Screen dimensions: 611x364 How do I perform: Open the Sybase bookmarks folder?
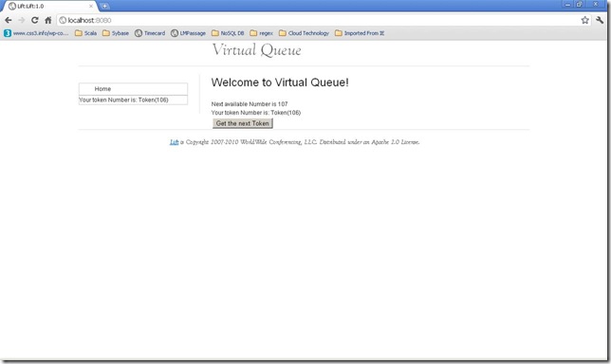[116, 33]
